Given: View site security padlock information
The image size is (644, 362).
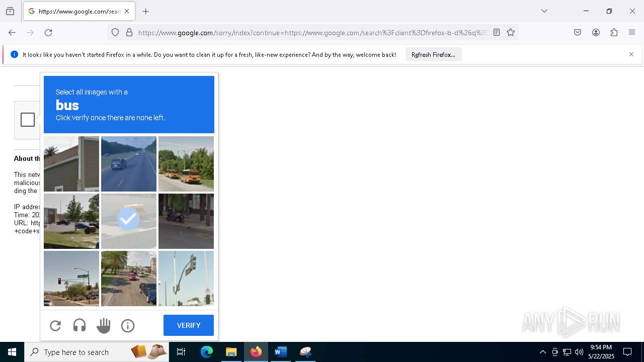Looking at the screenshot, I should click(x=129, y=33).
